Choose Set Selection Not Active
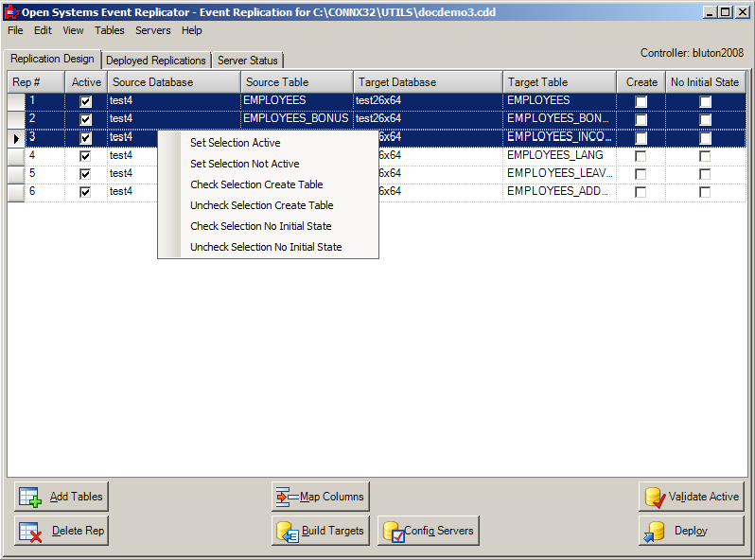The height and width of the screenshot is (560, 755). pyautogui.click(x=268, y=164)
